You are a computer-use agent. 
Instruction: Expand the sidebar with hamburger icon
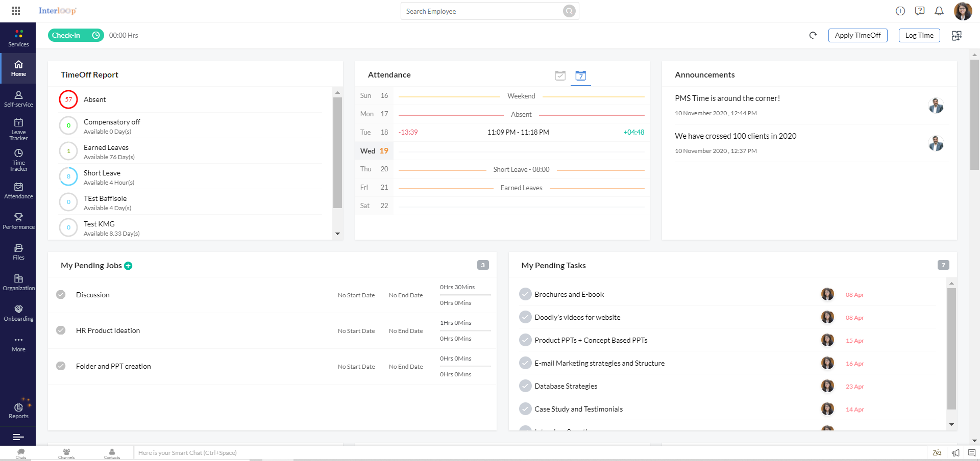pos(18,437)
